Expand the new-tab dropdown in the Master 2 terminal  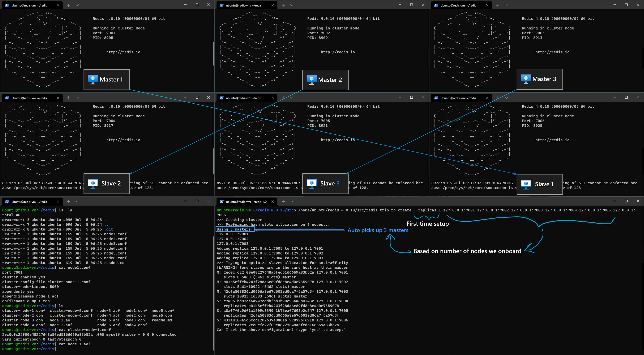coord(292,5)
